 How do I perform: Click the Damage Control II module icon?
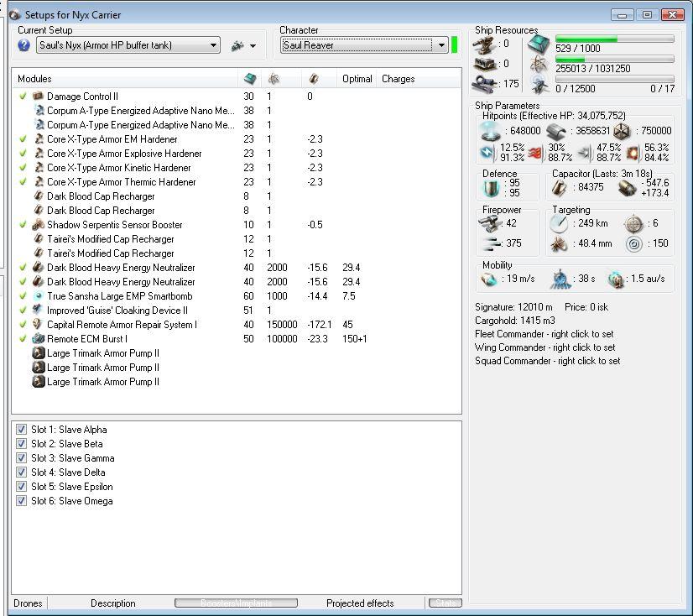pyautogui.click(x=39, y=96)
